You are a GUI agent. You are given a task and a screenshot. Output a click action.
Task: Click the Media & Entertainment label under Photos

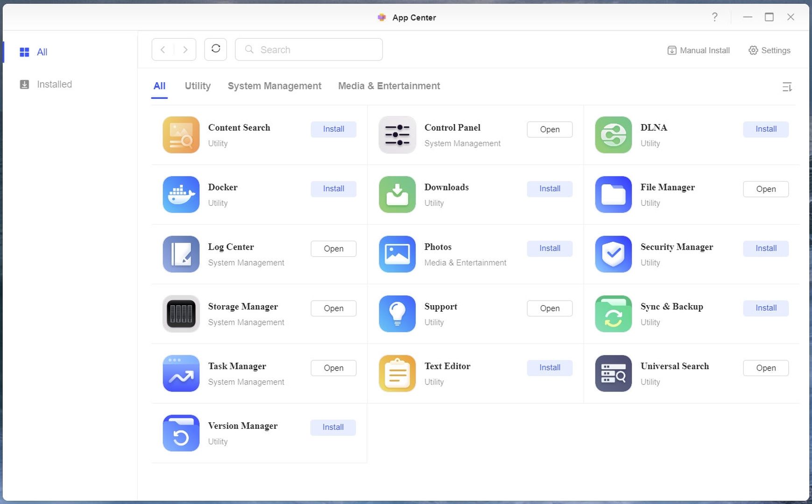[x=465, y=263]
